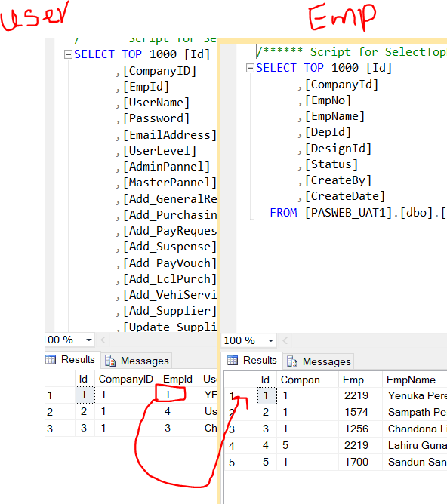Switch to Results tab in Emp pane

252,361
